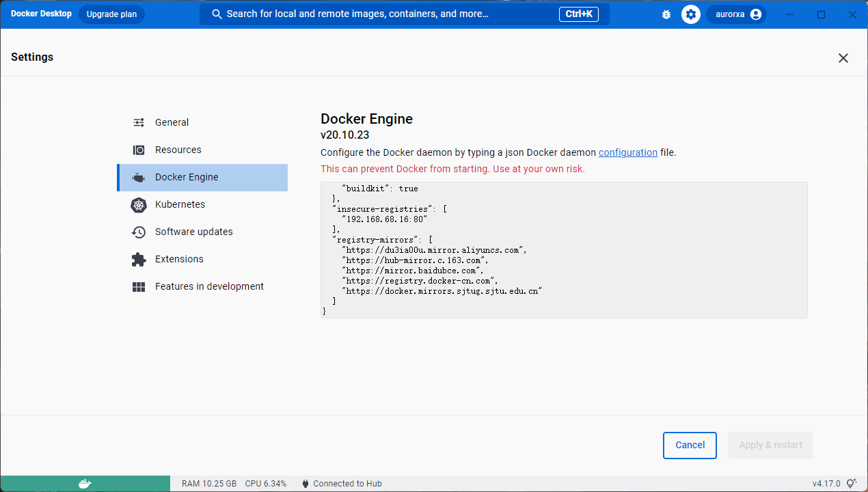Click the Apply & restart button
Image resolution: width=868 pixels, height=492 pixels.
[770, 446]
